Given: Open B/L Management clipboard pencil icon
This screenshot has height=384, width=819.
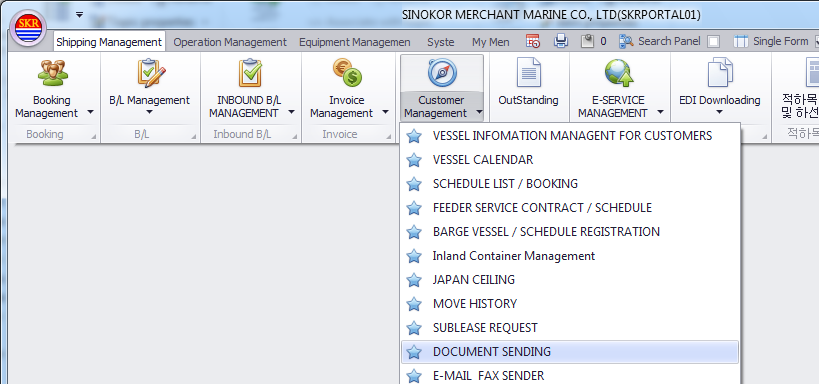Looking at the screenshot, I should [151, 73].
